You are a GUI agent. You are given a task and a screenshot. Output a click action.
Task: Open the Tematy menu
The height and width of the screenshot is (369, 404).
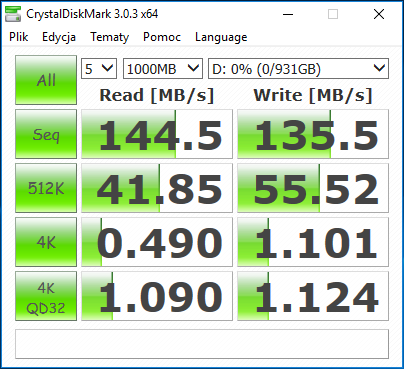[x=109, y=37]
